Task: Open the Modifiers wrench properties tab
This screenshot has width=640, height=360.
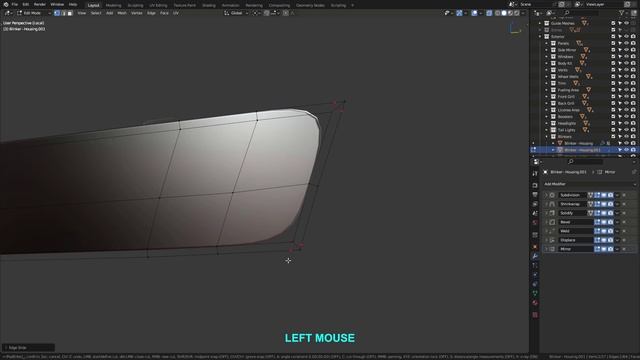Action: point(535,256)
